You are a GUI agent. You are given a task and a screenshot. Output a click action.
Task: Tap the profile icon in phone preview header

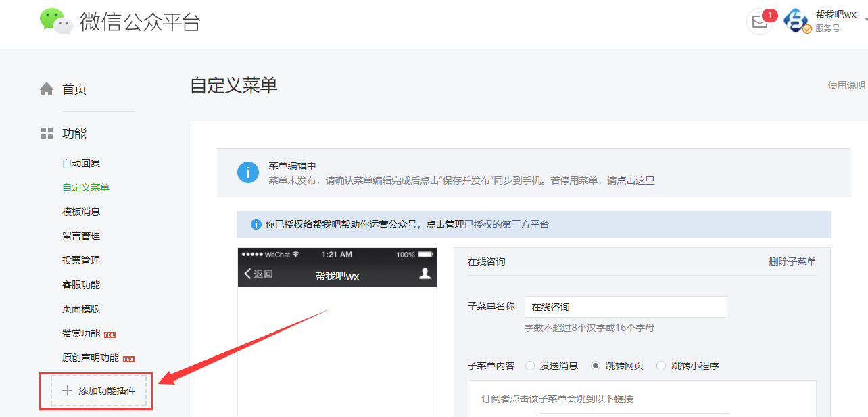[x=425, y=274]
